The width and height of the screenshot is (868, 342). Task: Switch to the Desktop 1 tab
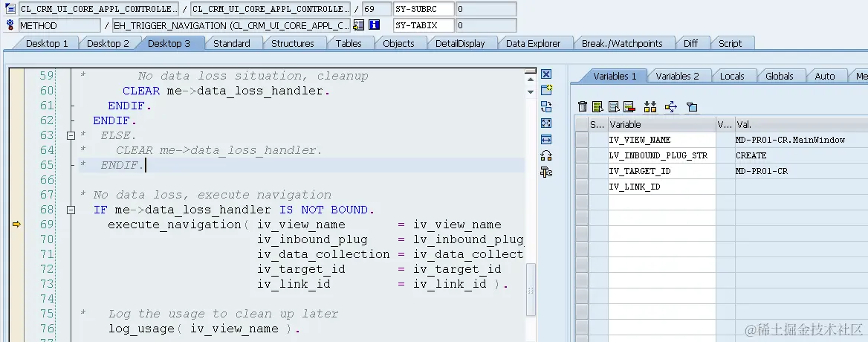[47, 43]
